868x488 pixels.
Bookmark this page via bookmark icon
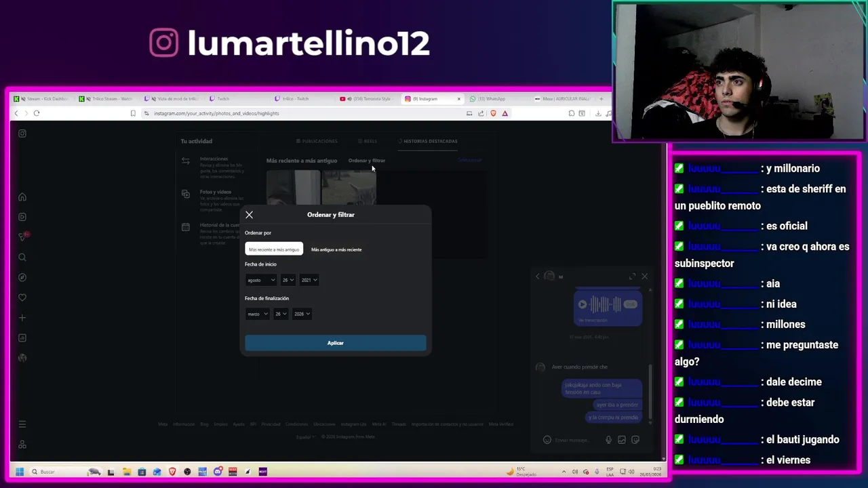point(133,113)
